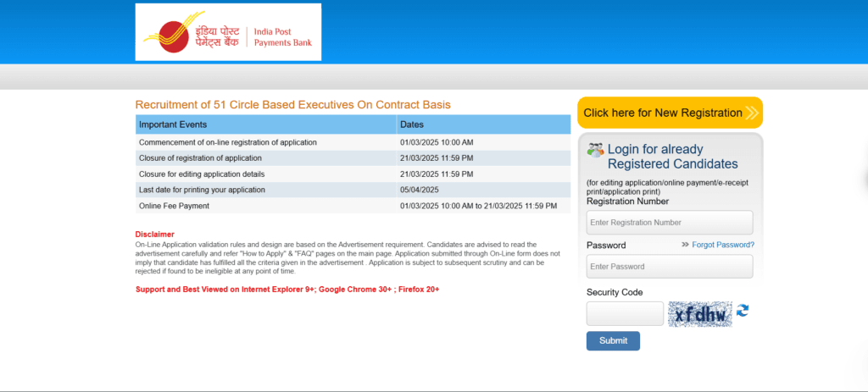Screen dimensions: 868x392
Task: Click the captcha image 'xfdhw'
Action: (699, 314)
